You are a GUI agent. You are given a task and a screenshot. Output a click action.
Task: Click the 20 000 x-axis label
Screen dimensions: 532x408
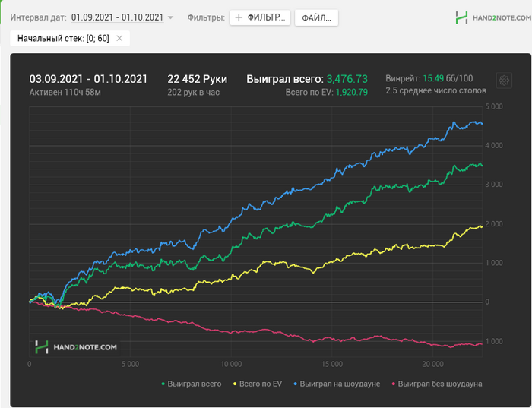(x=432, y=364)
